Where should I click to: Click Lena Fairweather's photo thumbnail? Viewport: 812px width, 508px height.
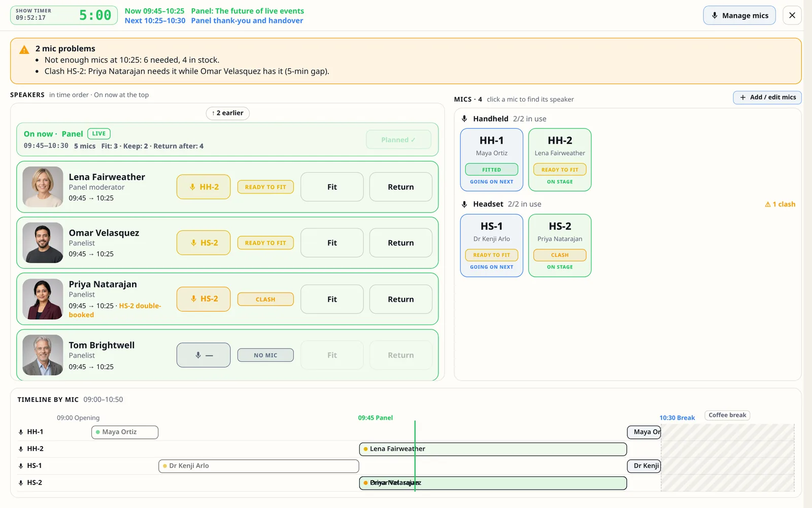point(43,187)
